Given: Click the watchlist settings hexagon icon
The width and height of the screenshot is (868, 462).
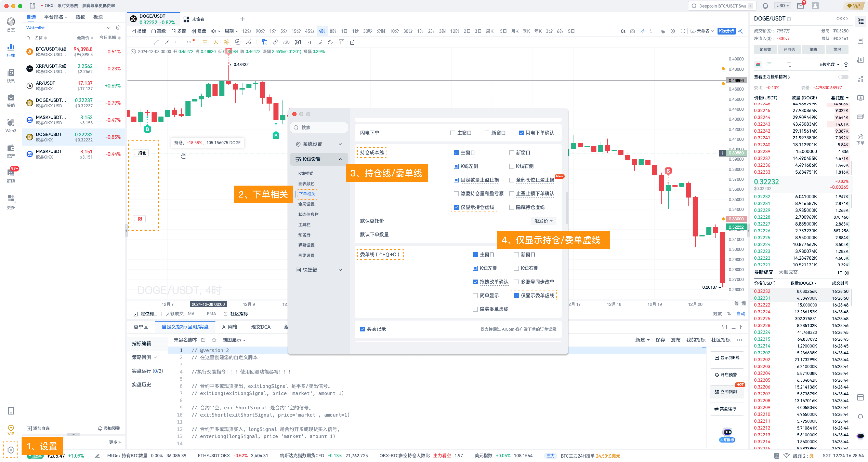Looking at the screenshot, I should pyautogui.click(x=118, y=28).
